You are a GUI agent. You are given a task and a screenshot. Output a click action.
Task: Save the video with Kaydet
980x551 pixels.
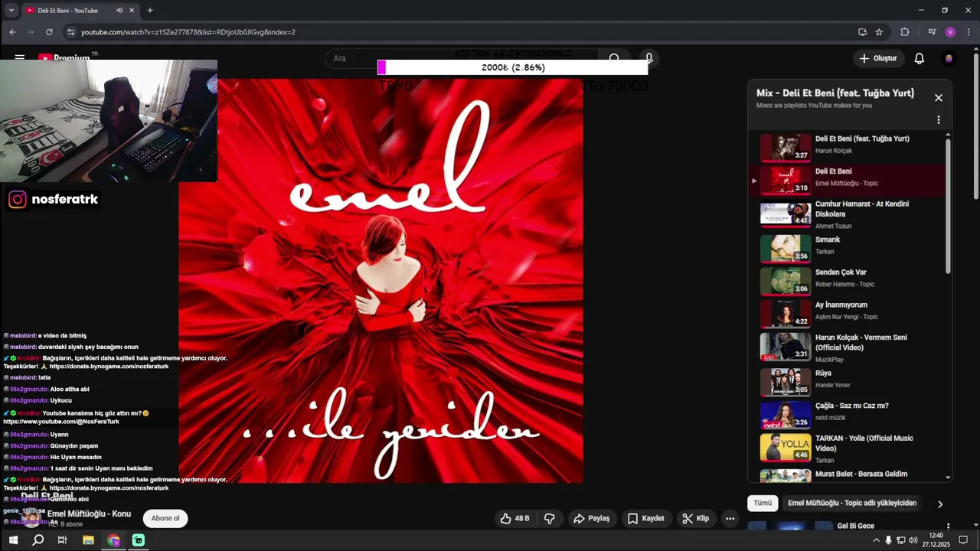tap(645, 518)
